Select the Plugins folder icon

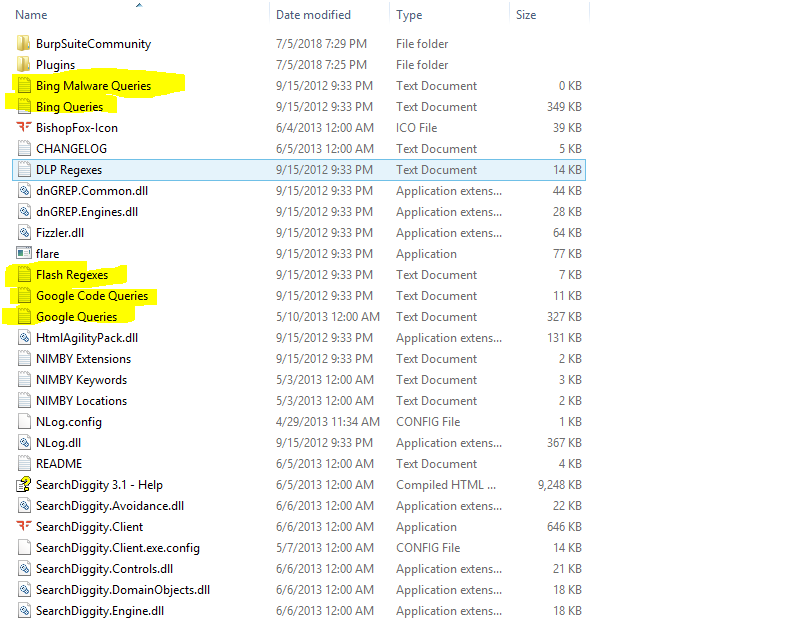24,65
